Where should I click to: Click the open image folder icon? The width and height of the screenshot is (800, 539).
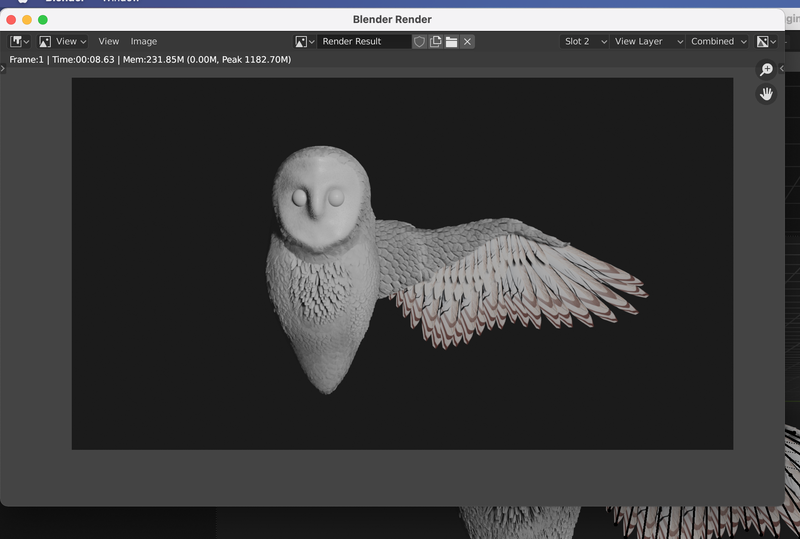click(451, 41)
